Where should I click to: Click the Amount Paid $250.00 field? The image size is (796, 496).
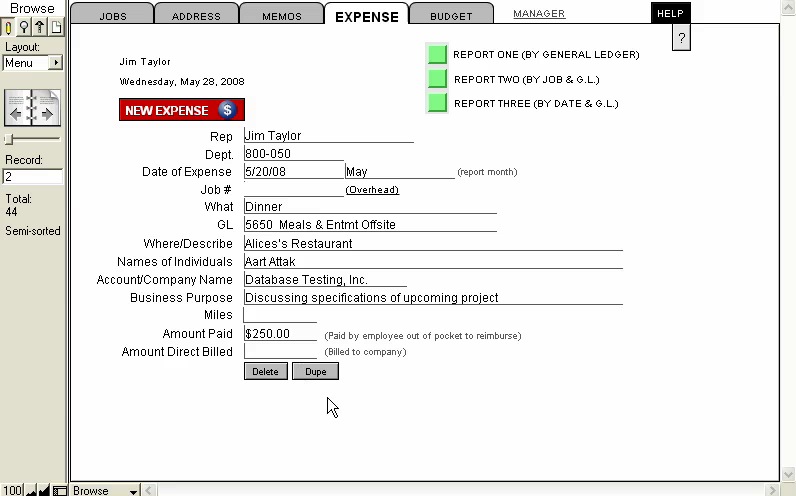280,334
